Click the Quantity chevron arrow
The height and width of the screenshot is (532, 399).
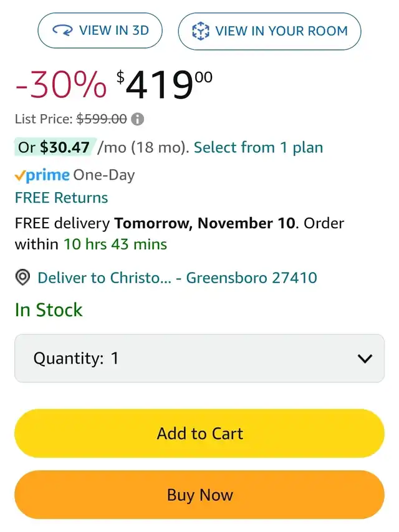coord(365,359)
